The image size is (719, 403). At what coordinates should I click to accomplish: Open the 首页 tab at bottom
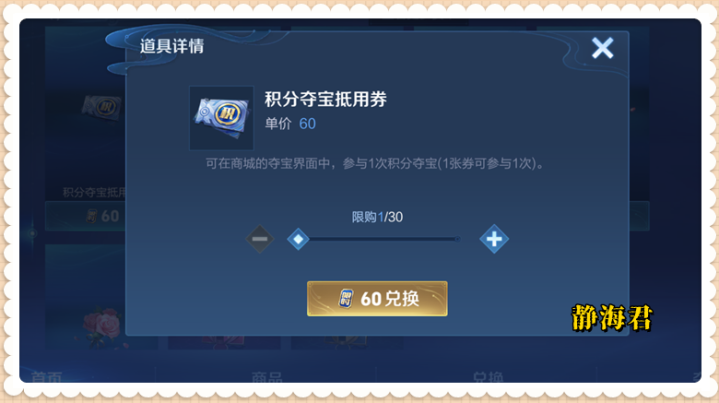coord(47,377)
